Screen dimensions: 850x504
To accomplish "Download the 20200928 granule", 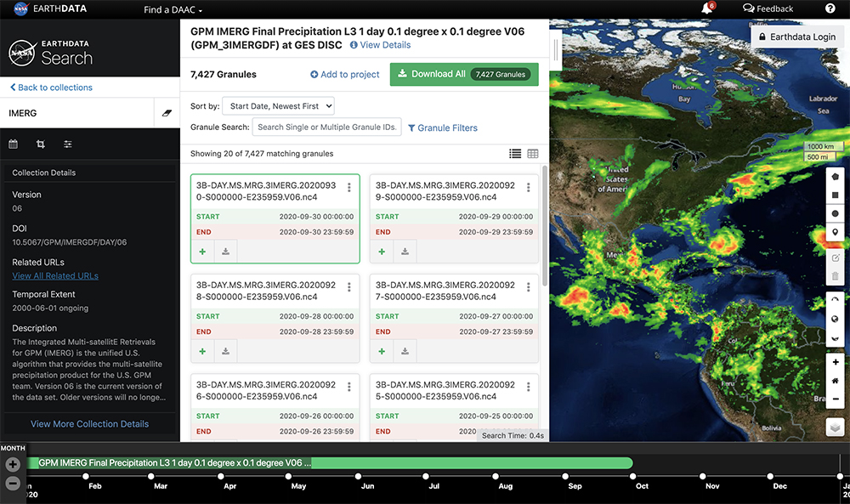I will (x=225, y=351).
